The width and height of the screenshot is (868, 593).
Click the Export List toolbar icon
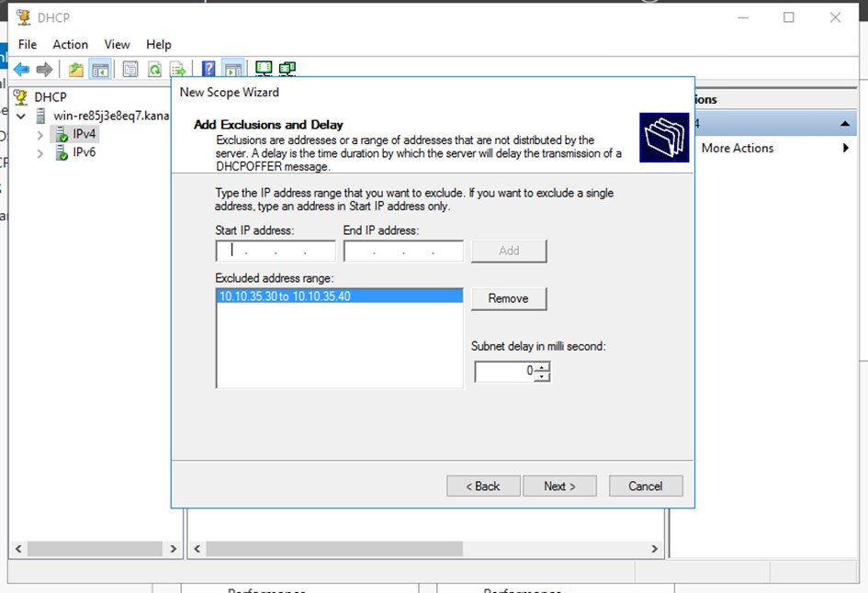[x=178, y=70]
